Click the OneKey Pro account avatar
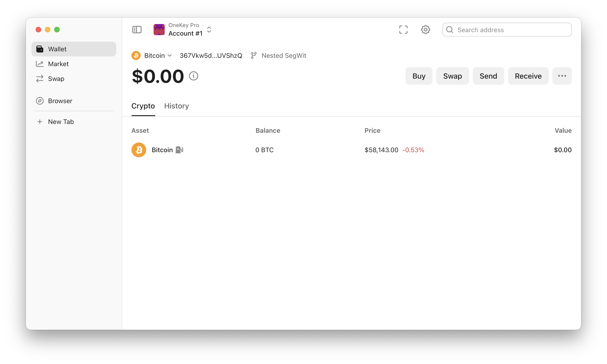The image size is (607, 364). pyautogui.click(x=159, y=30)
